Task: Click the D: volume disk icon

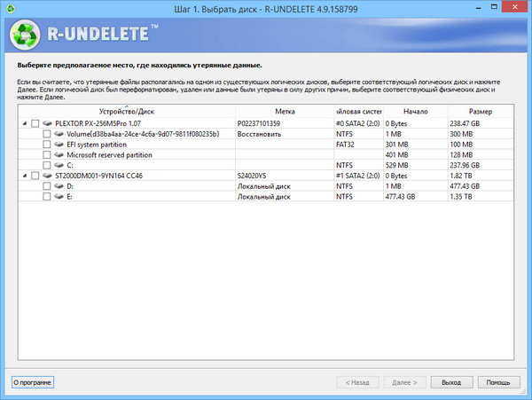Action: coord(59,186)
